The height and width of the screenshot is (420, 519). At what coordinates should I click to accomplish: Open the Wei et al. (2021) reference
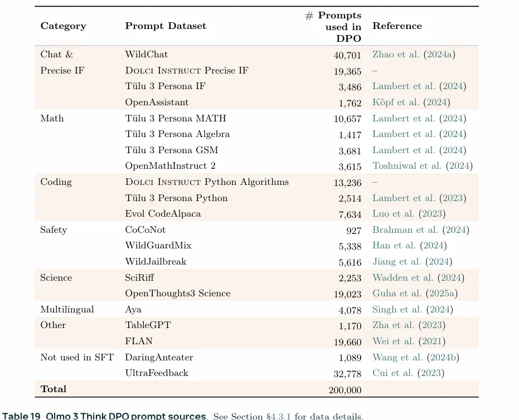pos(409,341)
